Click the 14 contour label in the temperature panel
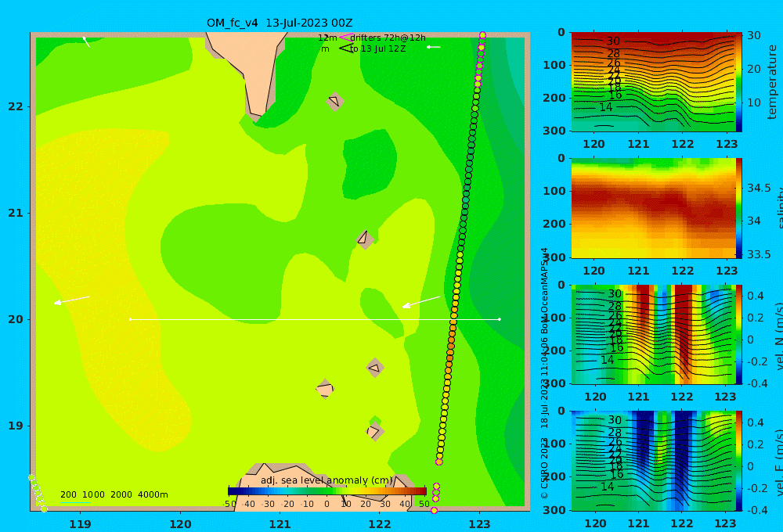 click(605, 107)
